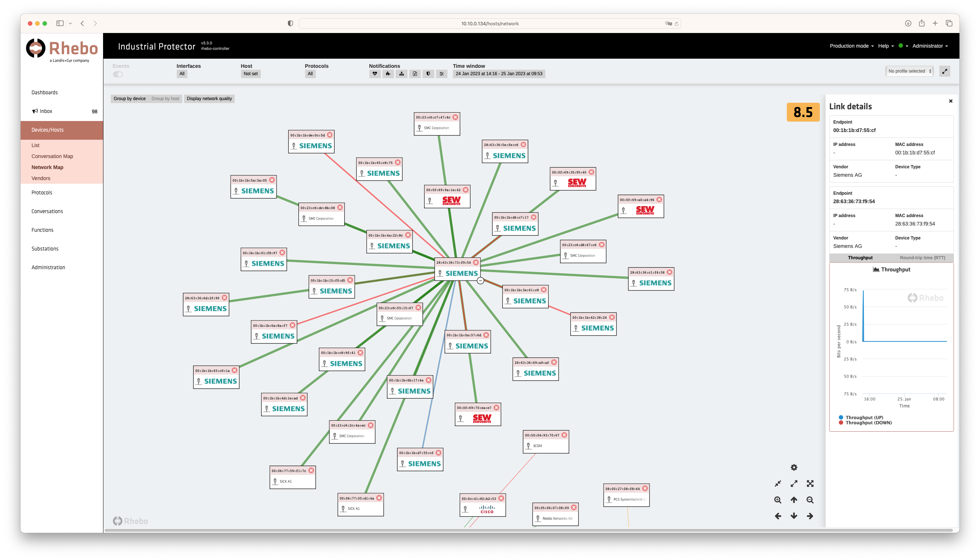Open the Administrator user menu
The width and height of the screenshot is (980, 560).
tap(930, 46)
